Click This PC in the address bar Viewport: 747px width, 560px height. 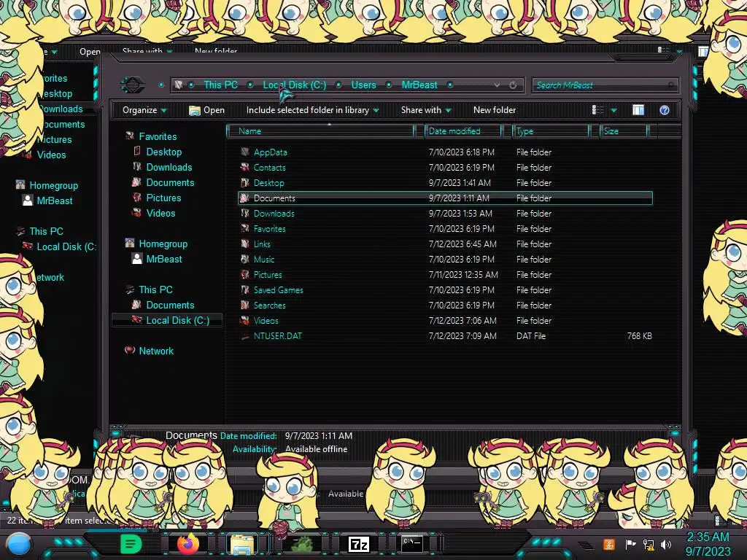pos(220,85)
